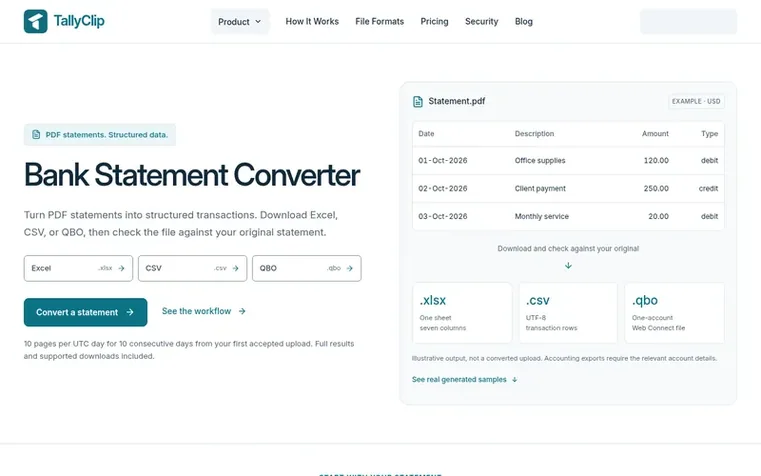The image size is (761, 476).
Task: Open the .xlsx output card
Action: click(x=462, y=313)
